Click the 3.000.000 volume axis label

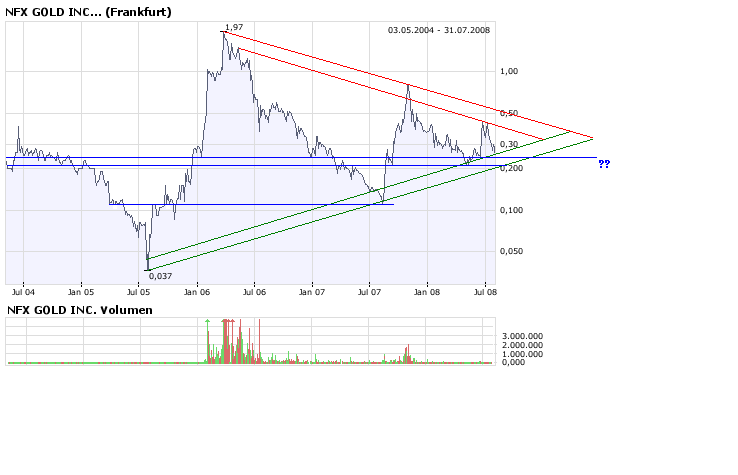pos(524,337)
